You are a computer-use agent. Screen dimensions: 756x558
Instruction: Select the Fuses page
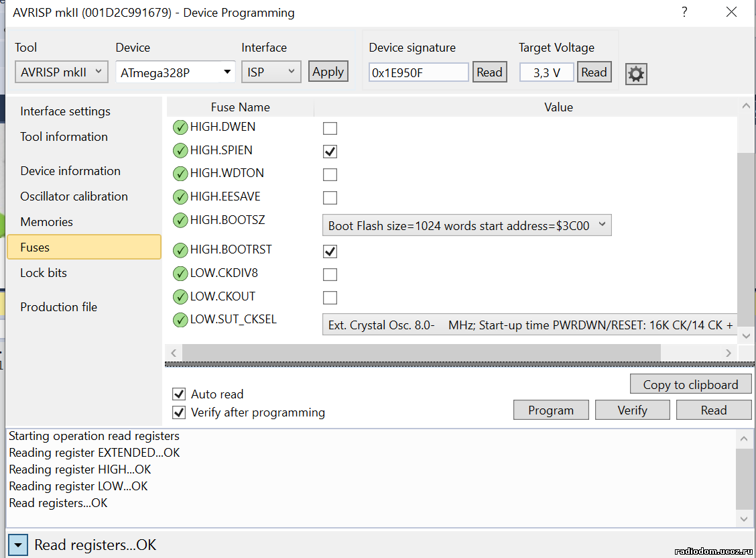pos(84,247)
